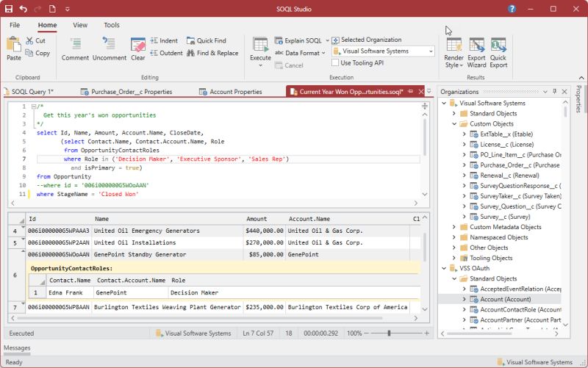Screen dimensions: 588x368
Task: Click the Save icon in title bar
Action: (8, 9)
